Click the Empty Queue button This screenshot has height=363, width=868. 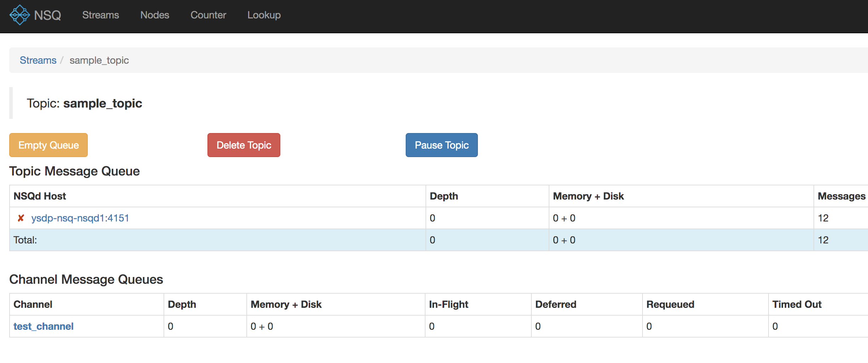[48, 145]
